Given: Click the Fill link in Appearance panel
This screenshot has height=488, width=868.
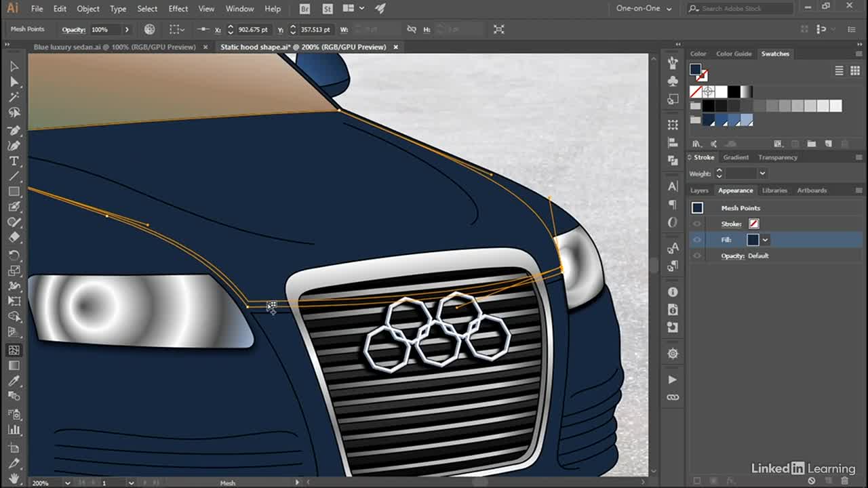Looking at the screenshot, I should point(726,240).
